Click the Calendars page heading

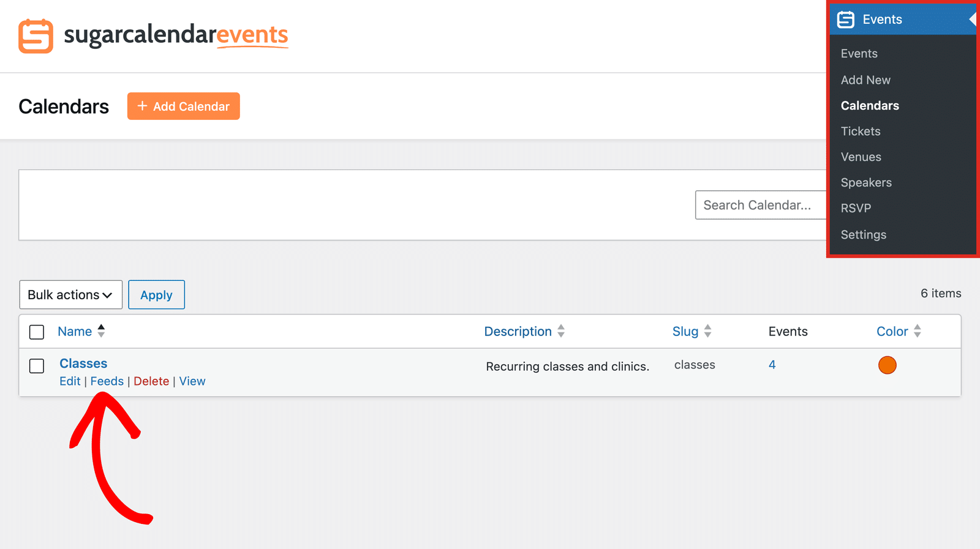(x=64, y=106)
